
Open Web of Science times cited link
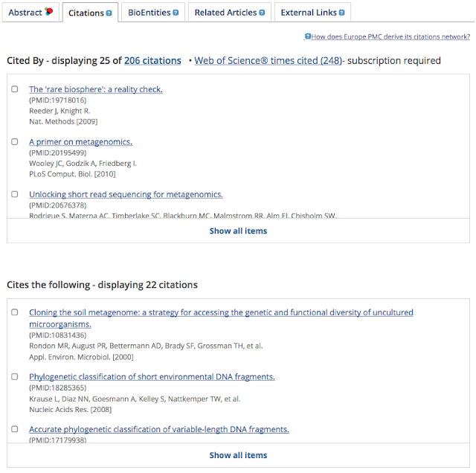[x=268, y=61]
